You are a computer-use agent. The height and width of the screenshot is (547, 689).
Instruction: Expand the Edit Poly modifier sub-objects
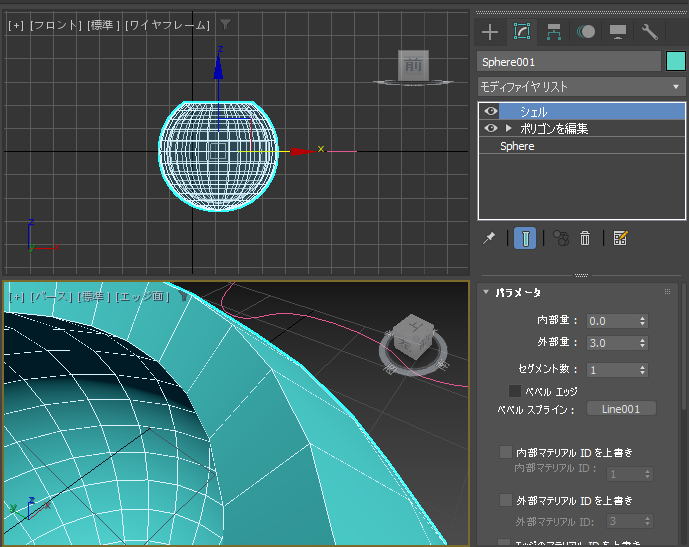[508, 128]
